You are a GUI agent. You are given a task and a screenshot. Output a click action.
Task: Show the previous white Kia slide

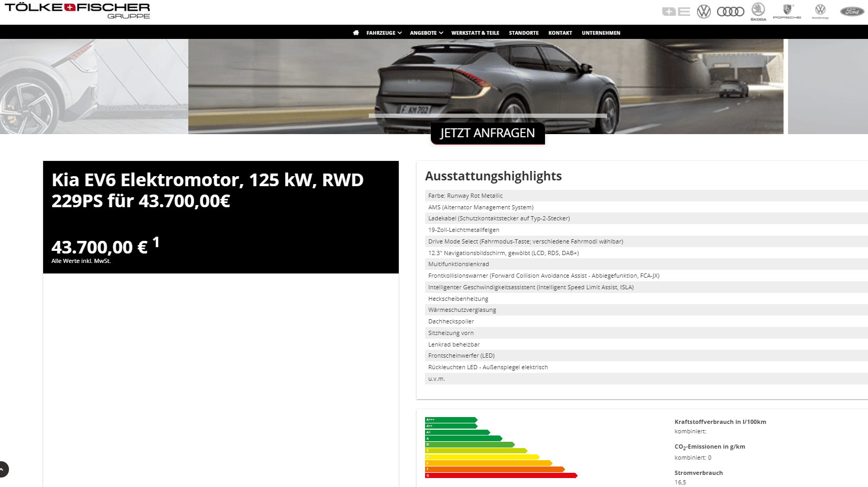[94, 86]
